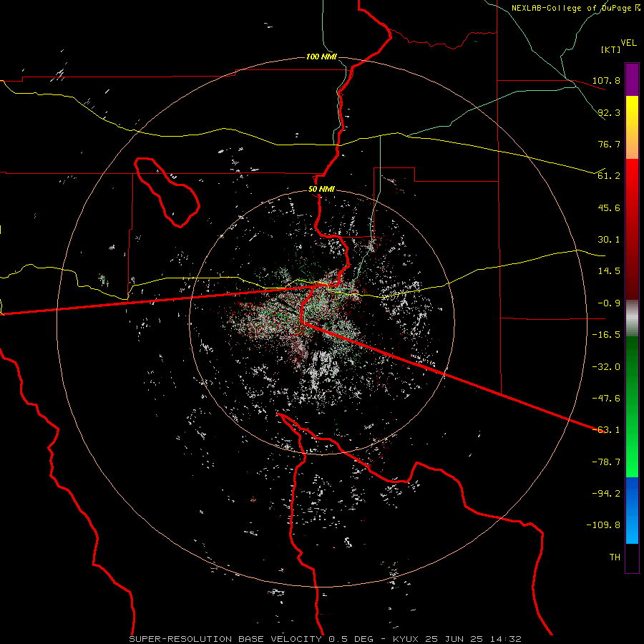Click the red segment of the color bar
The height and width of the screenshot is (644, 644).
[632, 229]
